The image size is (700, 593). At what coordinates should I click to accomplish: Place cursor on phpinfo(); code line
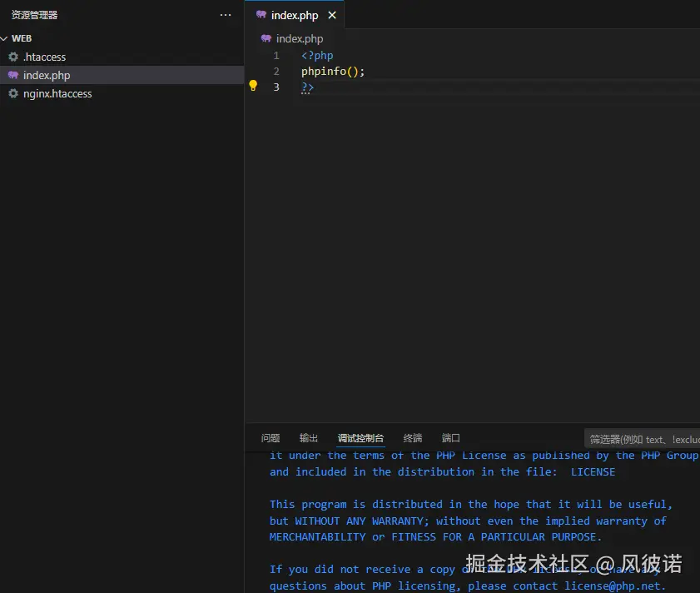(x=333, y=72)
